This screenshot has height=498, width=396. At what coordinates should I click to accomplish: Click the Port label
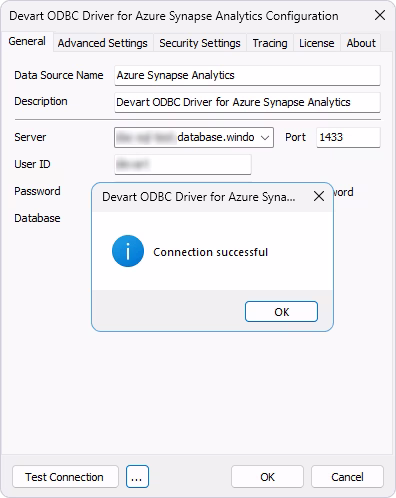295,137
